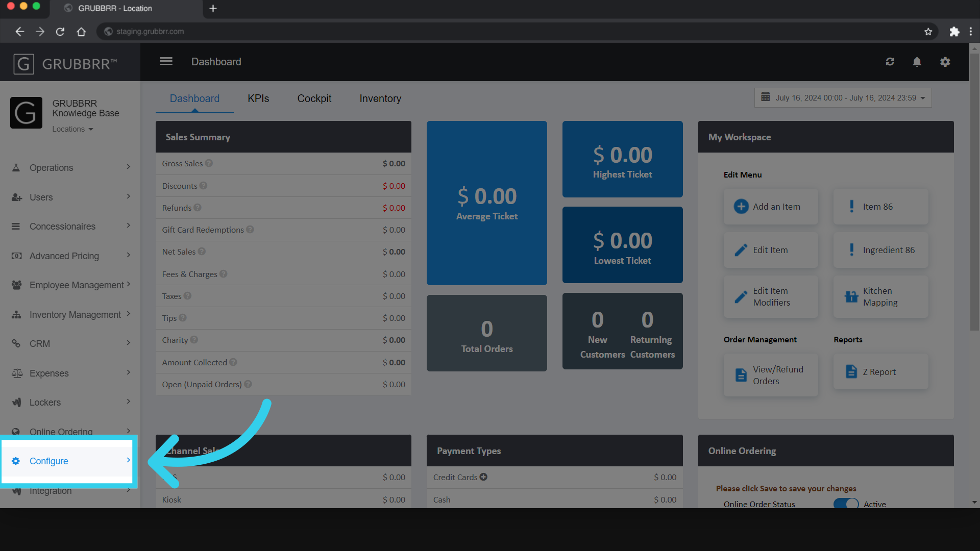
Task: Expand Employee Management sidebar menu
Action: point(70,285)
